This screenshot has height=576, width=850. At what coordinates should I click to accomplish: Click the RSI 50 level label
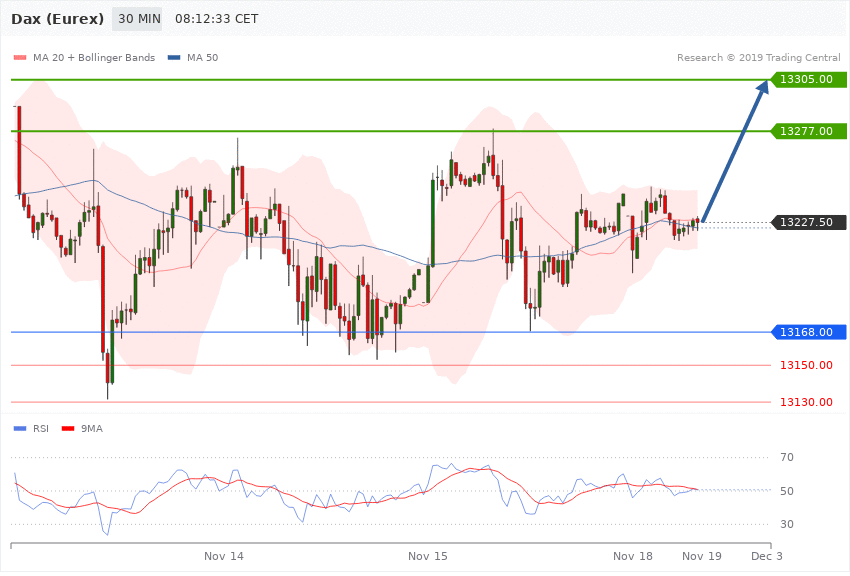click(787, 491)
